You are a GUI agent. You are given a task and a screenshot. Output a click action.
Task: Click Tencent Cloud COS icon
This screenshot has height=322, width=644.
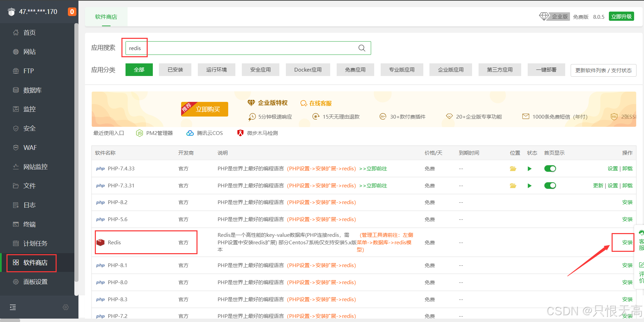(x=190, y=133)
